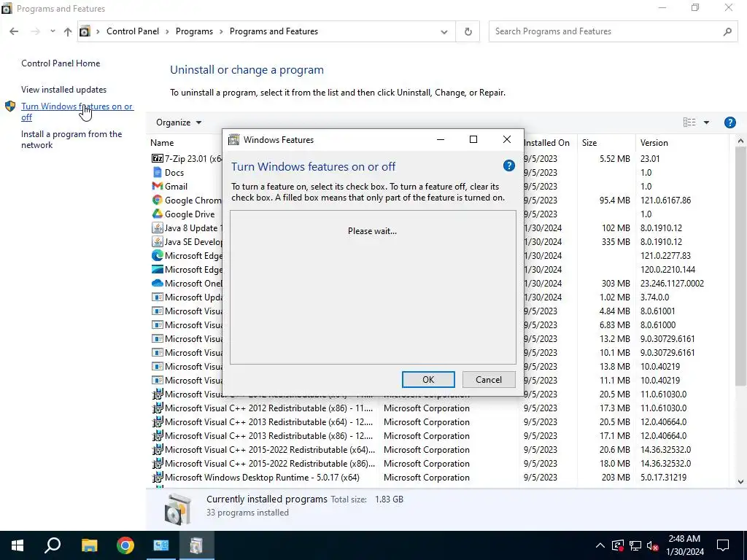Select the Docs app icon in list
The height and width of the screenshot is (560, 747).
pos(158,172)
